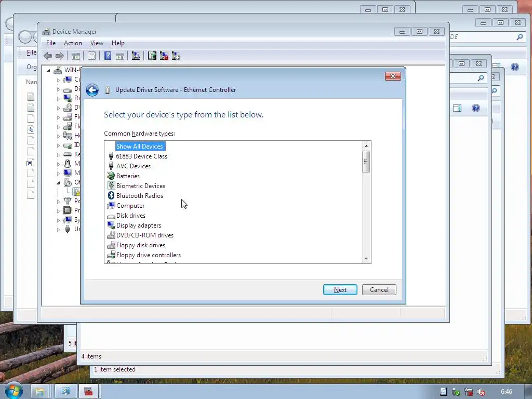Image resolution: width=532 pixels, height=399 pixels.
Task: Click the Batteries icon in list
Action: (x=111, y=176)
